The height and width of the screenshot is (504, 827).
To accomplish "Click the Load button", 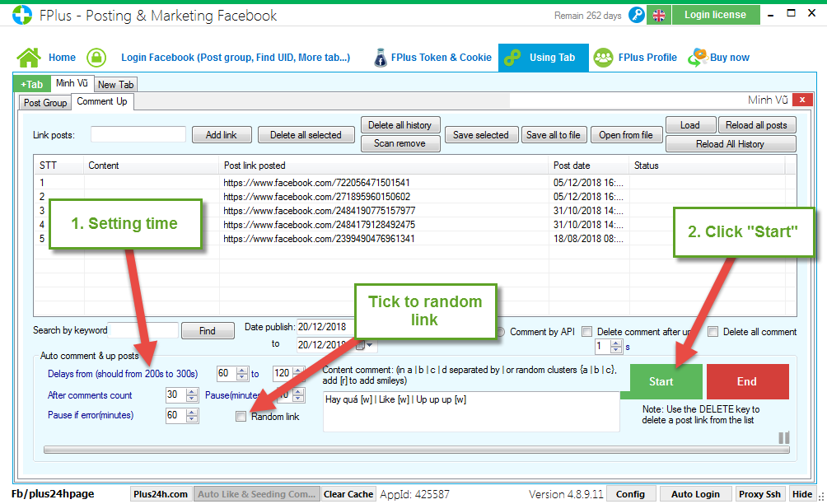I will coord(690,125).
